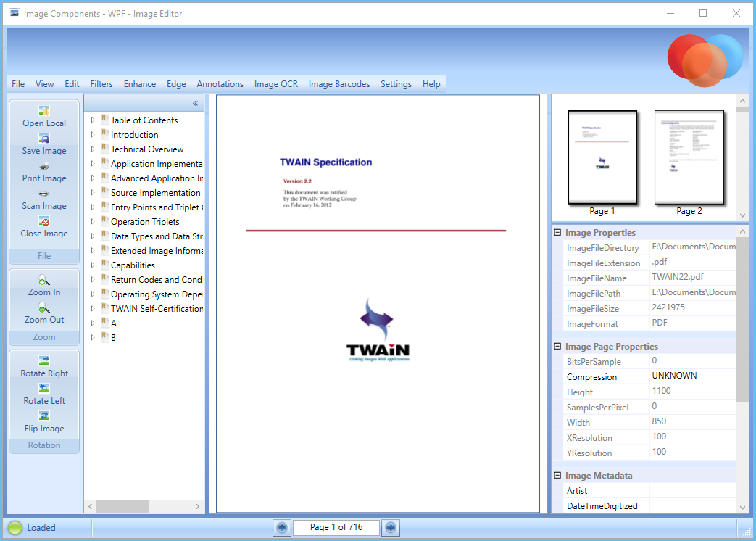Click the Capabilities bookmark icon
The width and height of the screenshot is (756, 541).
[x=104, y=265]
